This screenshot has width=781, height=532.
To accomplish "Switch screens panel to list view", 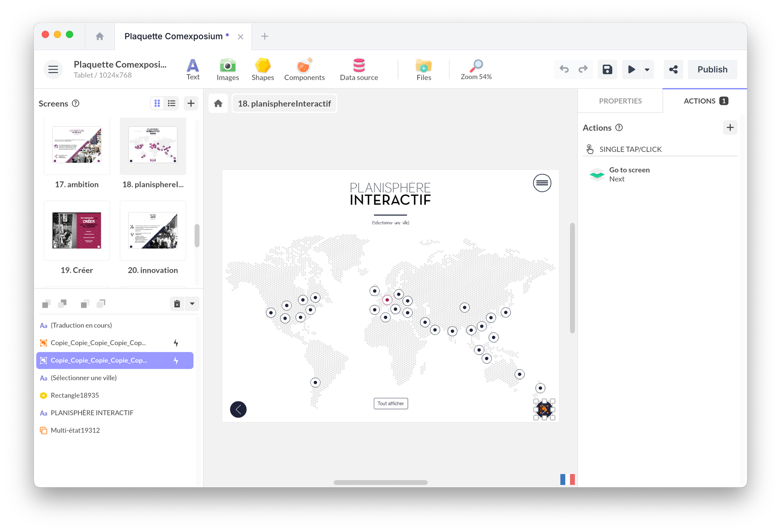I will (x=171, y=103).
